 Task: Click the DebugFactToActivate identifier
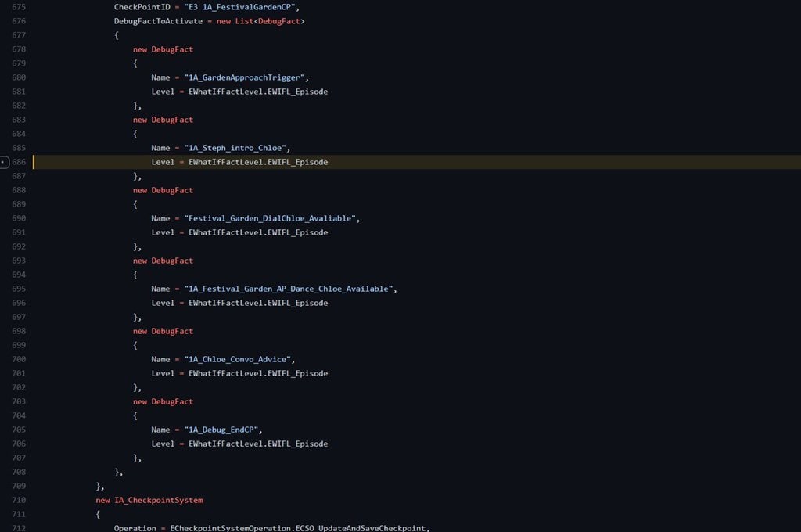coord(158,21)
